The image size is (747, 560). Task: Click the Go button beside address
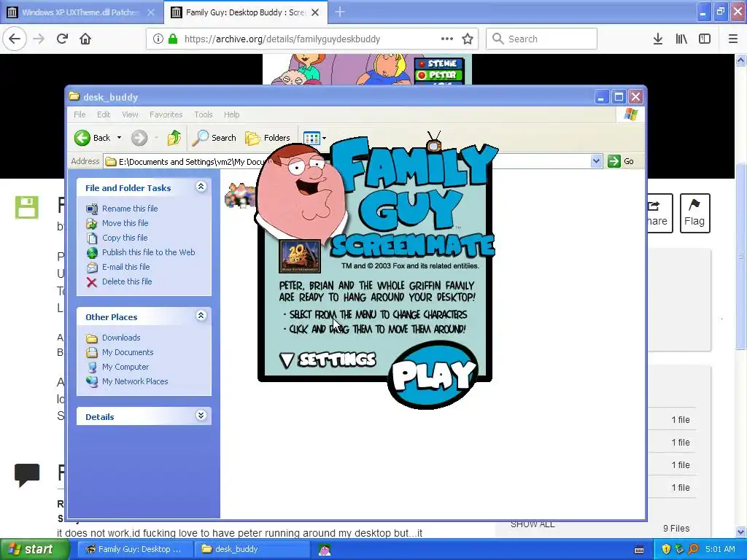[x=621, y=161]
